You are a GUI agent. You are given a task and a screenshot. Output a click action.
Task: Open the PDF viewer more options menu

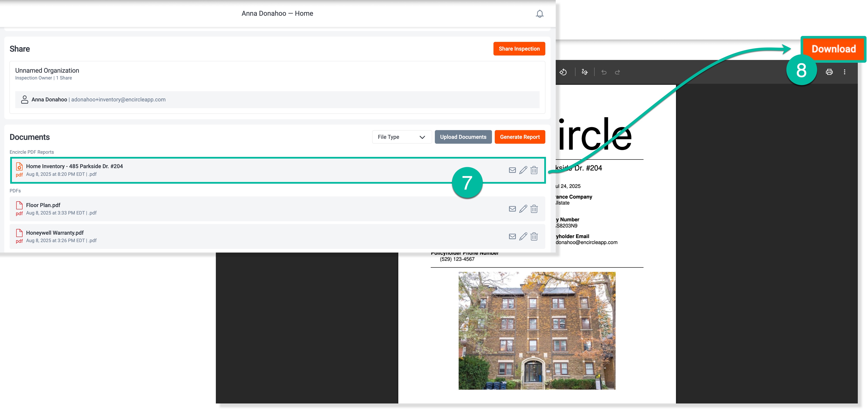[844, 72]
